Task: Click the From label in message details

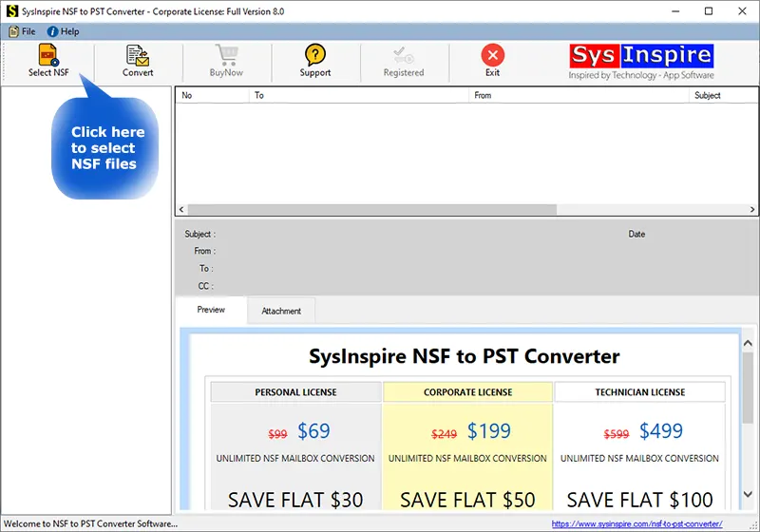Action: [x=204, y=251]
